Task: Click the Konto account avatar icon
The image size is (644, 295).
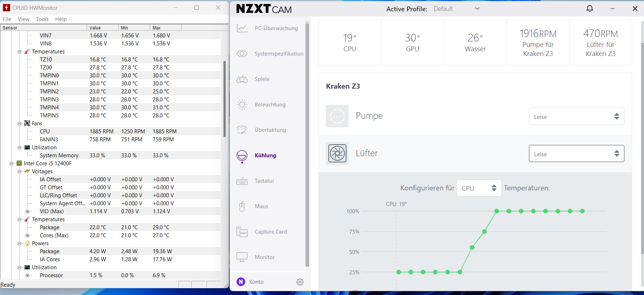Action: pos(241,282)
